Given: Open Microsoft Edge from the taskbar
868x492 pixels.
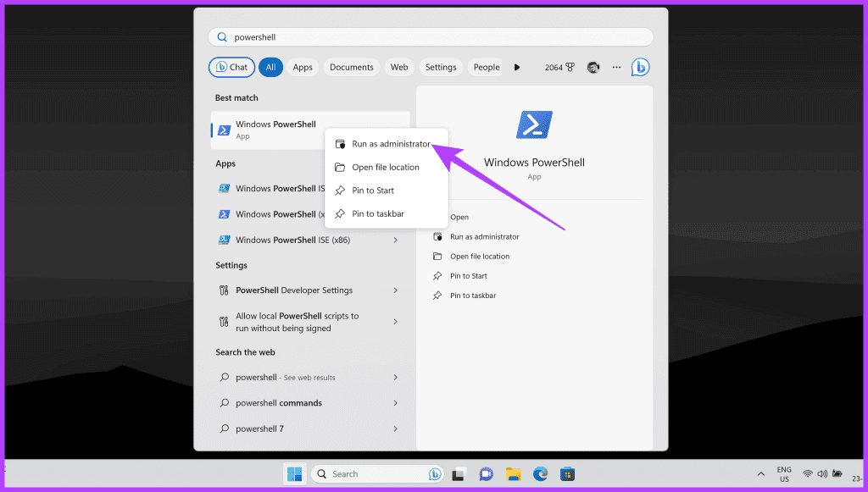Looking at the screenshot, I should point(540,473).
